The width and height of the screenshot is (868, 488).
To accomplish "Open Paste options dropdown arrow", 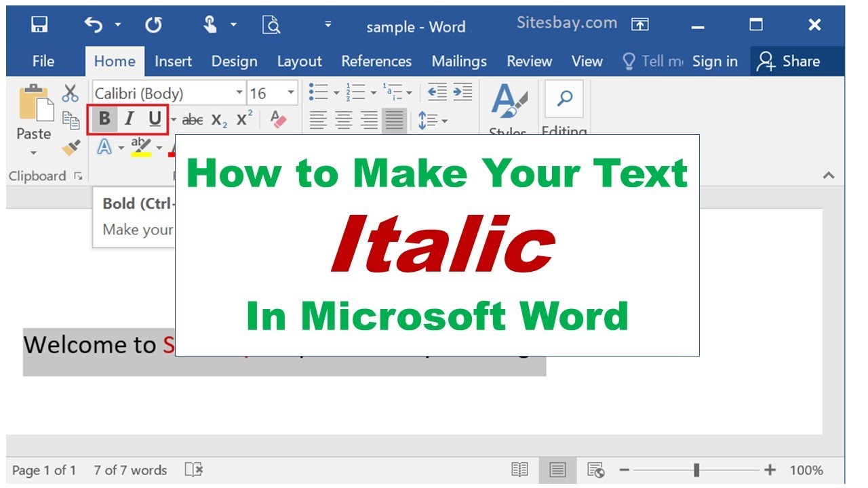I will coord(34,152).
